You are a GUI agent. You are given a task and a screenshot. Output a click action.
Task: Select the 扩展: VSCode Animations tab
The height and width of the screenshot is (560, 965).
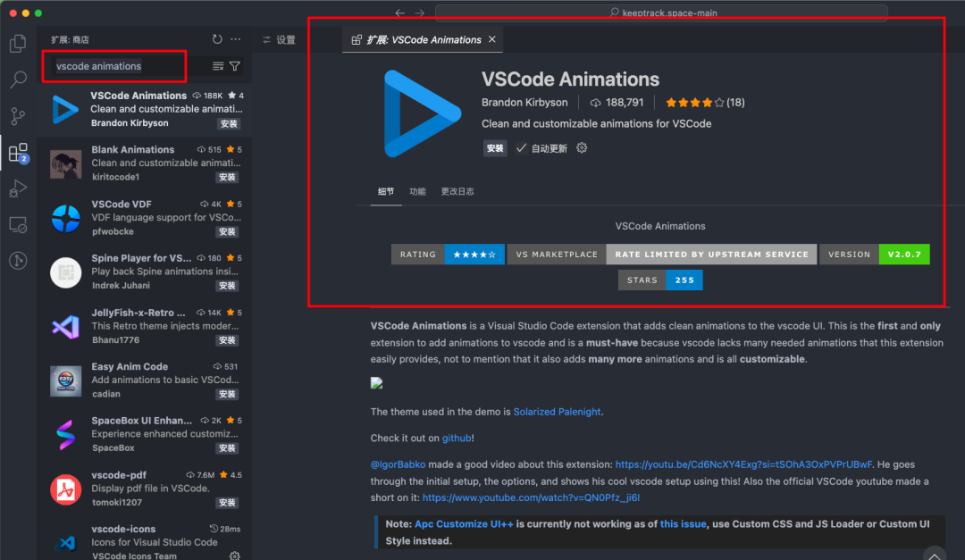424,39
